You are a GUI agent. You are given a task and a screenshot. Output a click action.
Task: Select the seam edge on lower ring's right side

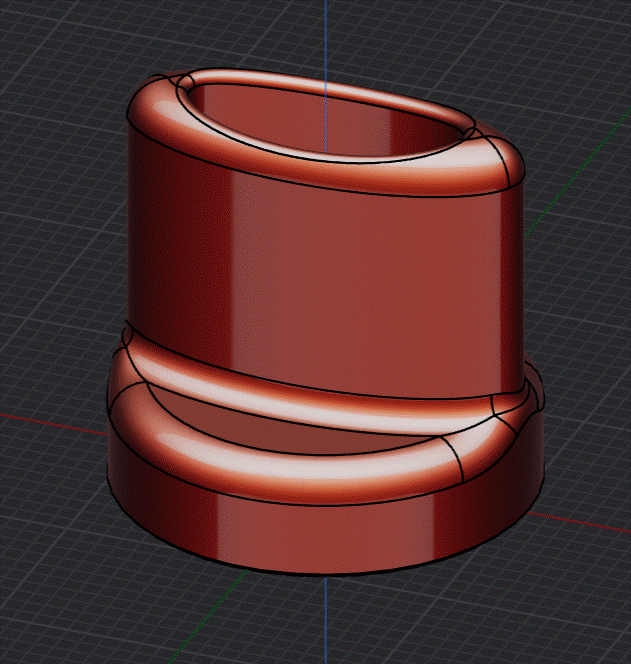pos(453,459)
